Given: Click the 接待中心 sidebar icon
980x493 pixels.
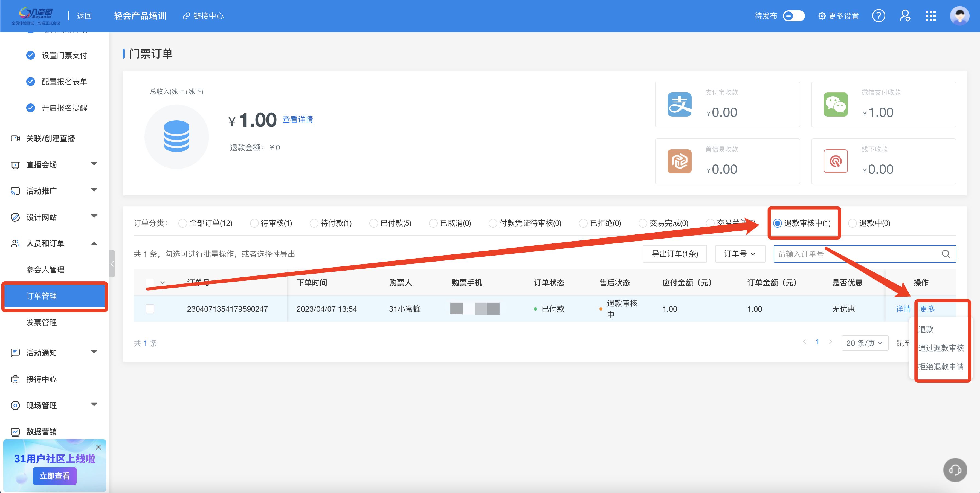Looking at the screenshot, I should pyautogui.click(x=15, y=379).
